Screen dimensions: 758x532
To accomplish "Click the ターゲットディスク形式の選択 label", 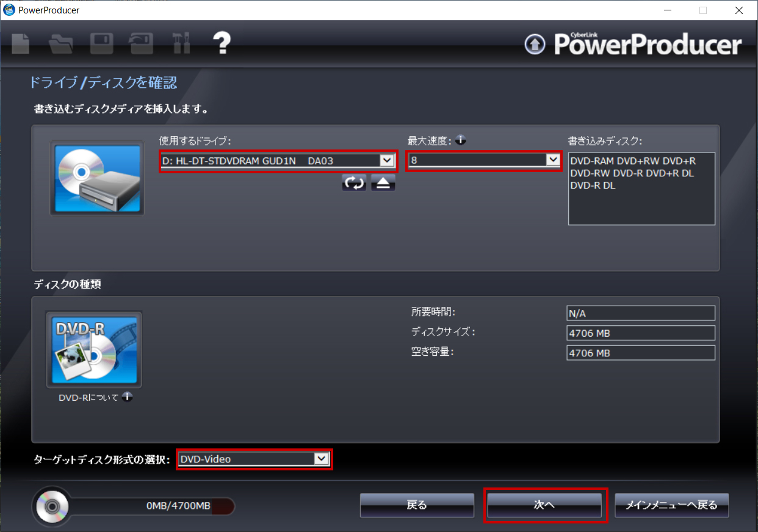I will [102, 459].
